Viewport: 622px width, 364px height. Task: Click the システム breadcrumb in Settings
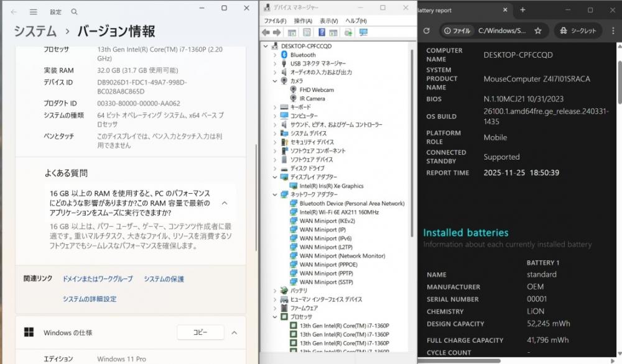(x=35, y=31)
